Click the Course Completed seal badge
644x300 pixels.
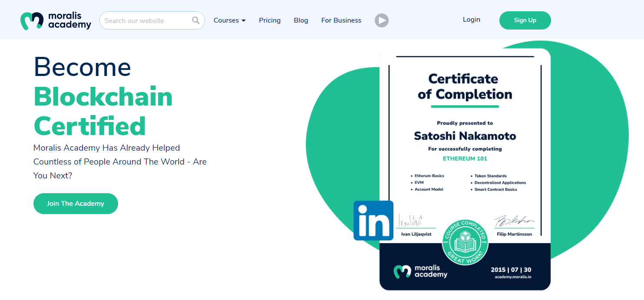[465, 242]
